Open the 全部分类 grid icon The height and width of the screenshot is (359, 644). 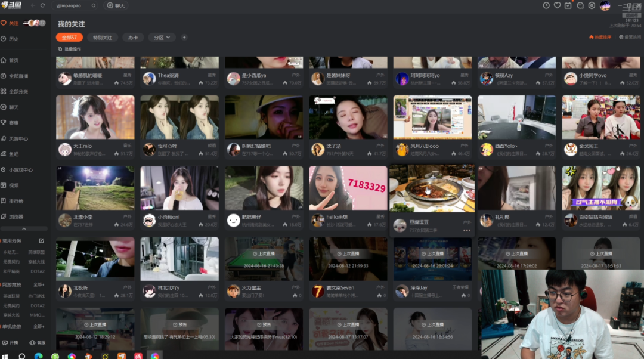4,92
